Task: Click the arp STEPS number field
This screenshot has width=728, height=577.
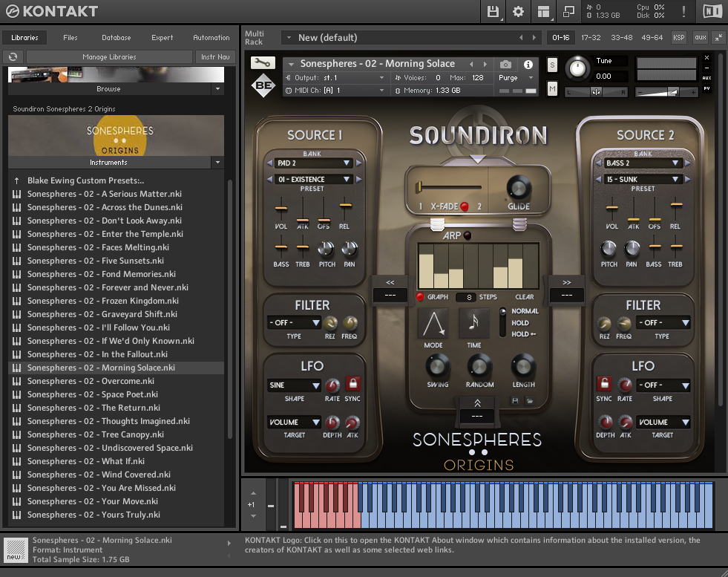Action: (x=467, y=297)
